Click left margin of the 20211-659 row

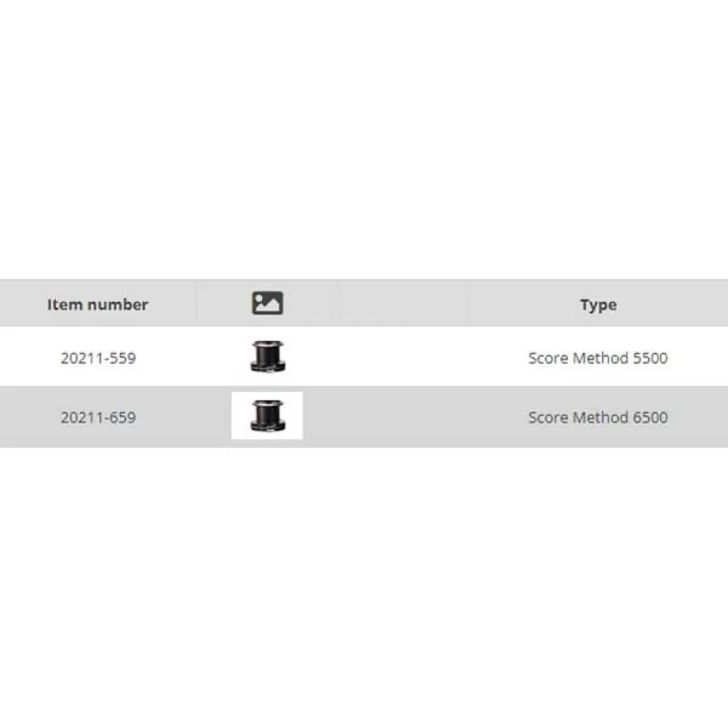click(x=15, y=417)
